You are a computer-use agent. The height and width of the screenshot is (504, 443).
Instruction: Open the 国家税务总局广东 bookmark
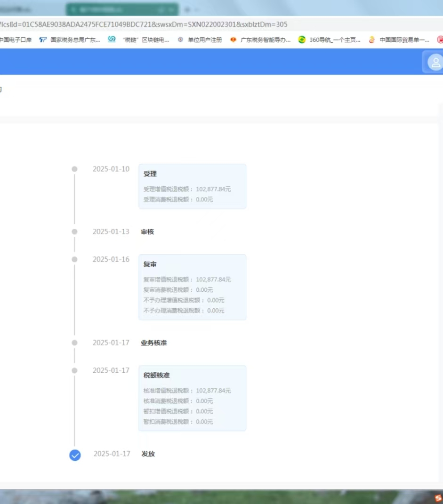coord(71,40)
